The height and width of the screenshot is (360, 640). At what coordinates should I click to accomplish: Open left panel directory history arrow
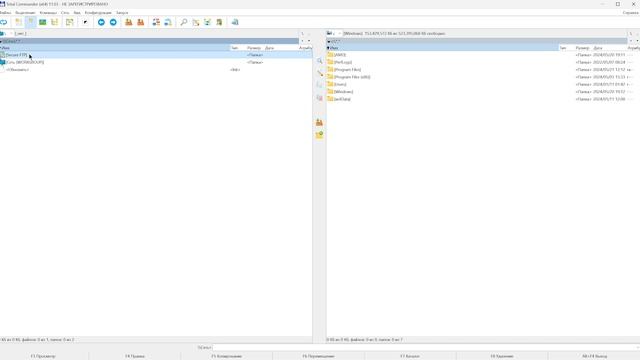(x=309, y=41)
